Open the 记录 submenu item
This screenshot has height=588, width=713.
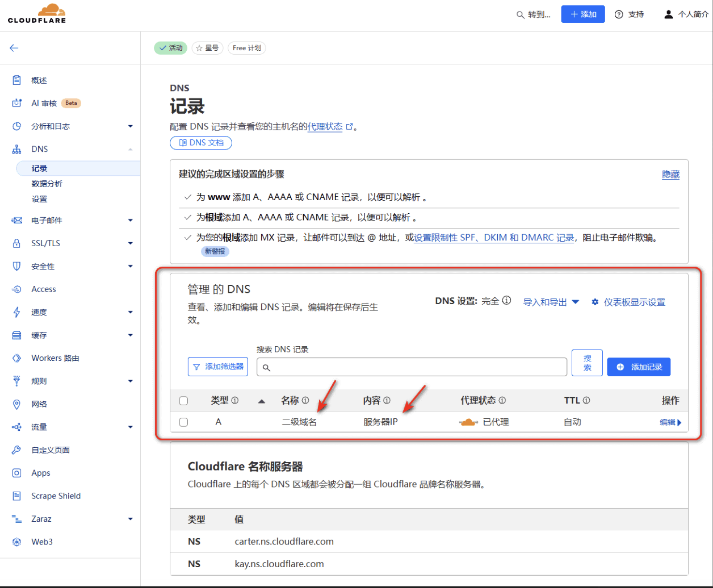coord(78,168)
